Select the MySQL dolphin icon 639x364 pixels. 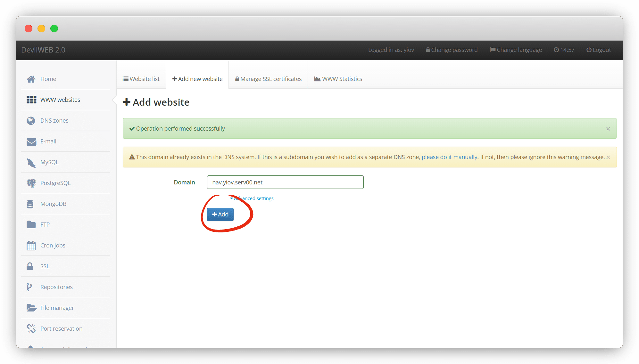tap(31, 163)
